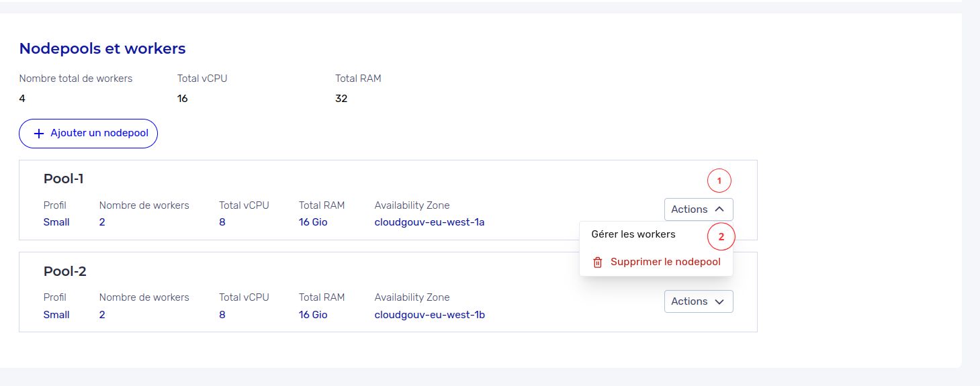
Task: Expand the Pool-2 Actions chevron
Action: [719, 302]
